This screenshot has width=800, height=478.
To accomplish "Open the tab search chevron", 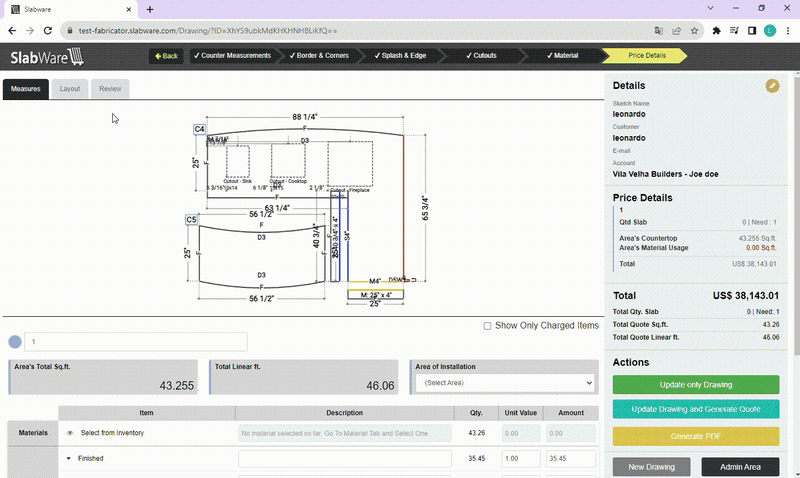I will 710,8.
